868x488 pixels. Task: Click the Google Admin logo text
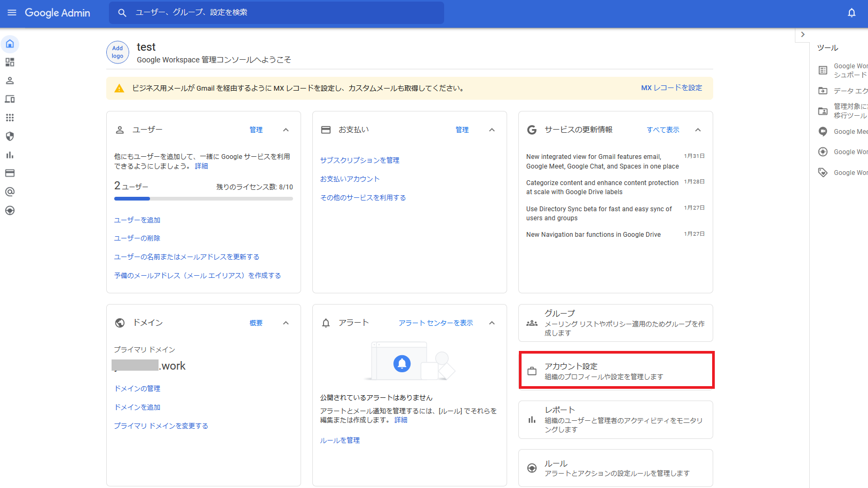pos(57,13)
